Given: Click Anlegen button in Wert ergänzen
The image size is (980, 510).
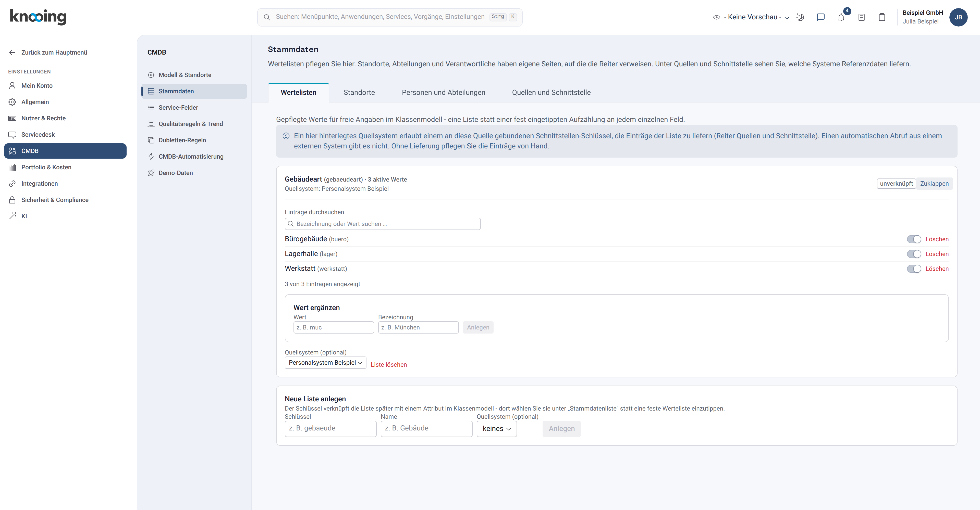Looking at the screenshot, I should [478, 328].
